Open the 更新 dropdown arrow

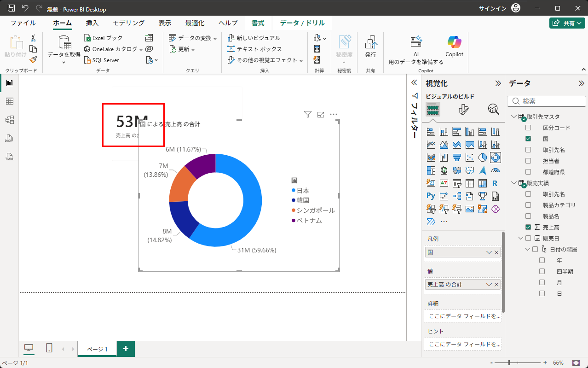pyautogui.click(x=193, y=49)
